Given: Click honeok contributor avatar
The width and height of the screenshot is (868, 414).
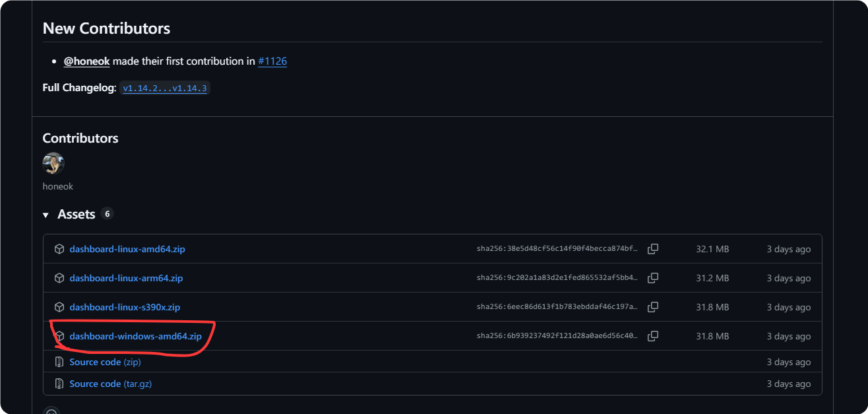Looking at the screenshot, I should pyautogui.click(x=53, y=163).
